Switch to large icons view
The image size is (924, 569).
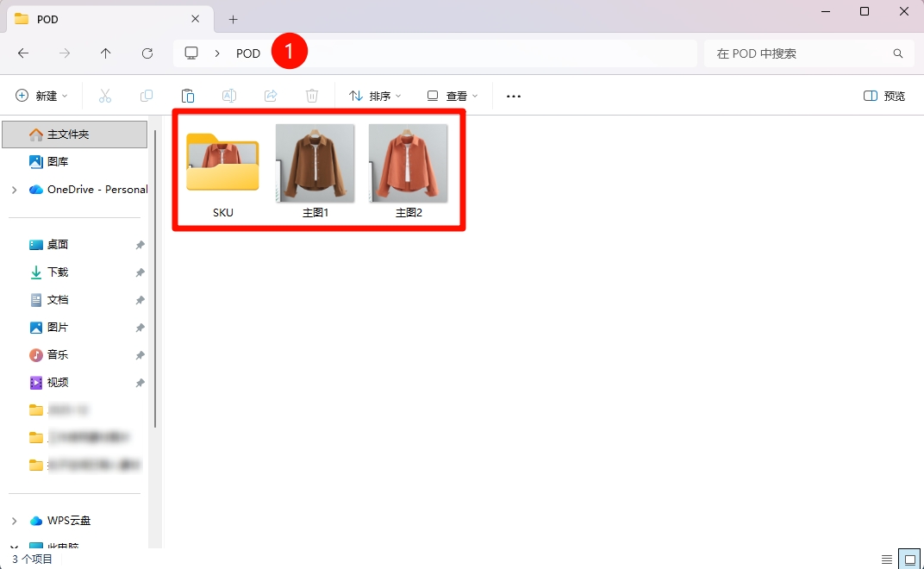click(908, 559)
